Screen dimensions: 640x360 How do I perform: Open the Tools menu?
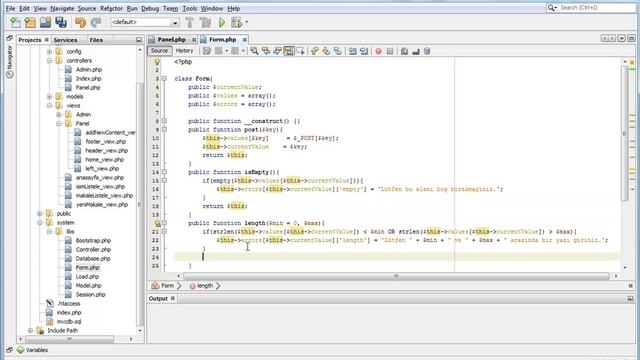(x=189, y=8)
